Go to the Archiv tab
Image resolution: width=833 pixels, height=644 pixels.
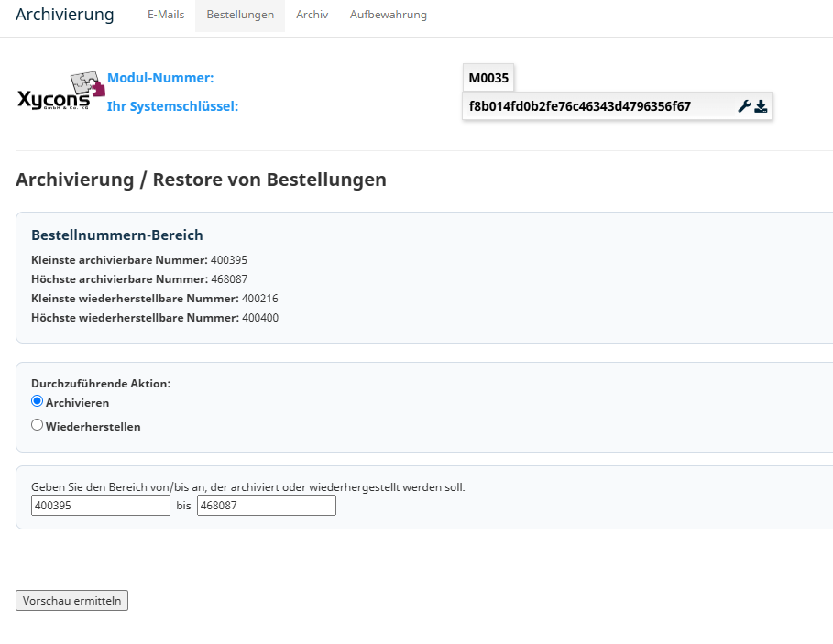pyautogui.click(x=312, y=15)
